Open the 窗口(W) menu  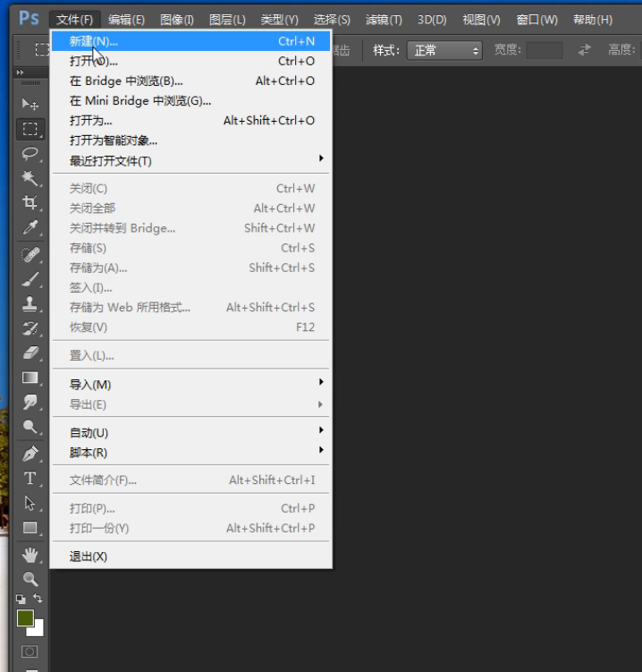(537, 20)
